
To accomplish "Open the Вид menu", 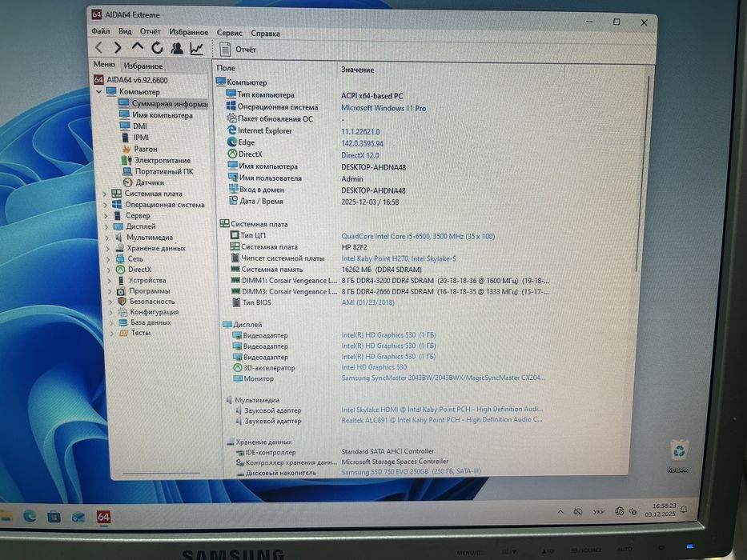I will point(125,31).
